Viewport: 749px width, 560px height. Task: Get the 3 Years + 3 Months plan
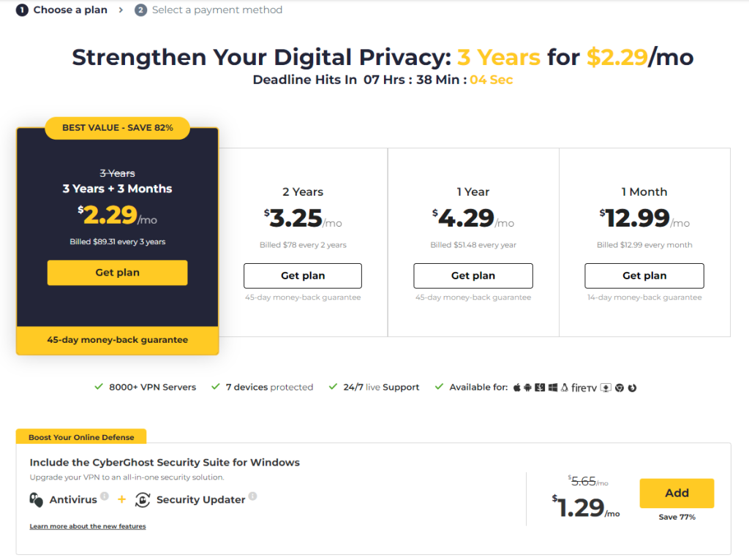pos(117,273)
